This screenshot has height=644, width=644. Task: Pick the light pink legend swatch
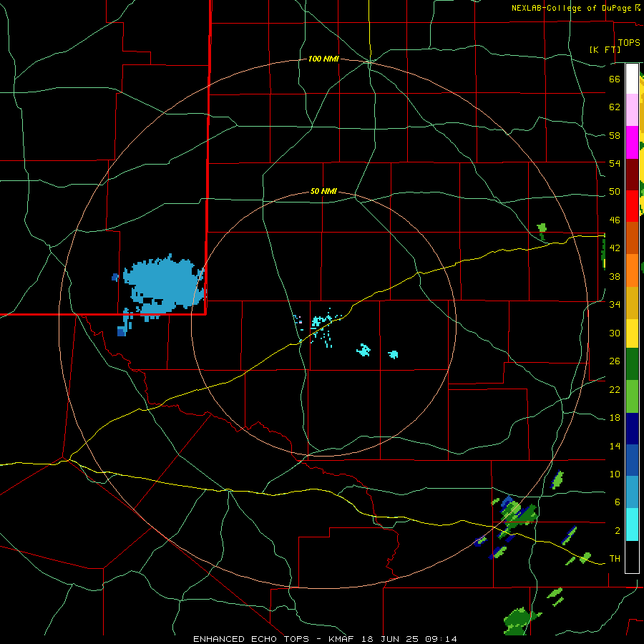[x=632, y=109]
